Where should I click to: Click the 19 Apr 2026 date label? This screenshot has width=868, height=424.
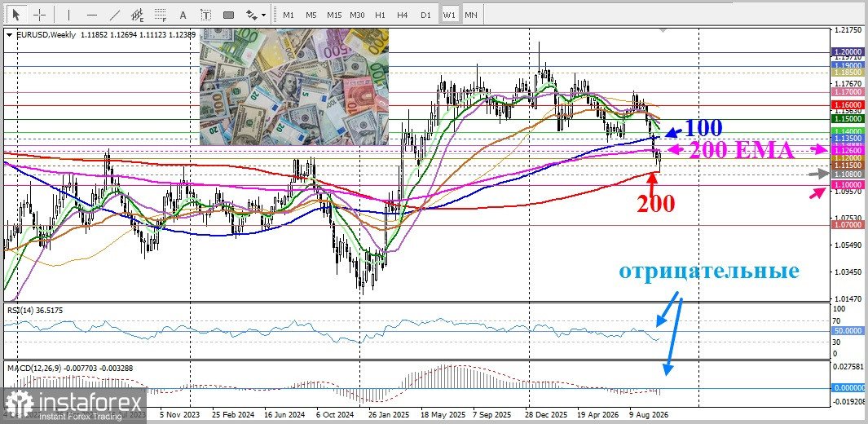click(598, 414)
